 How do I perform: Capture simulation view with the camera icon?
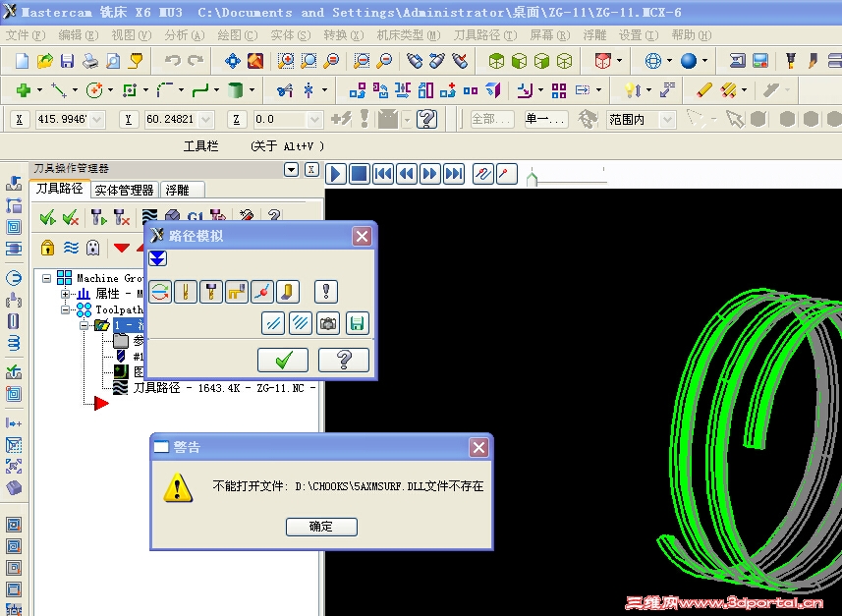(x=327, y=323)
